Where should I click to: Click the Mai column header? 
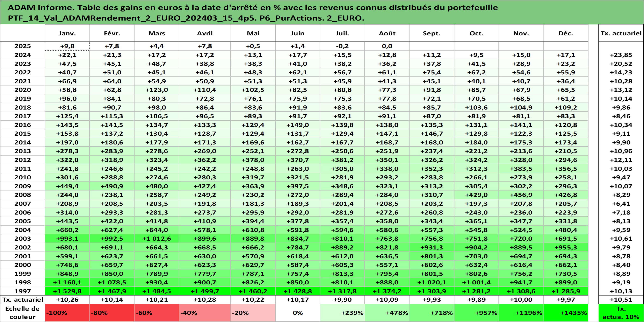point(253,33)
